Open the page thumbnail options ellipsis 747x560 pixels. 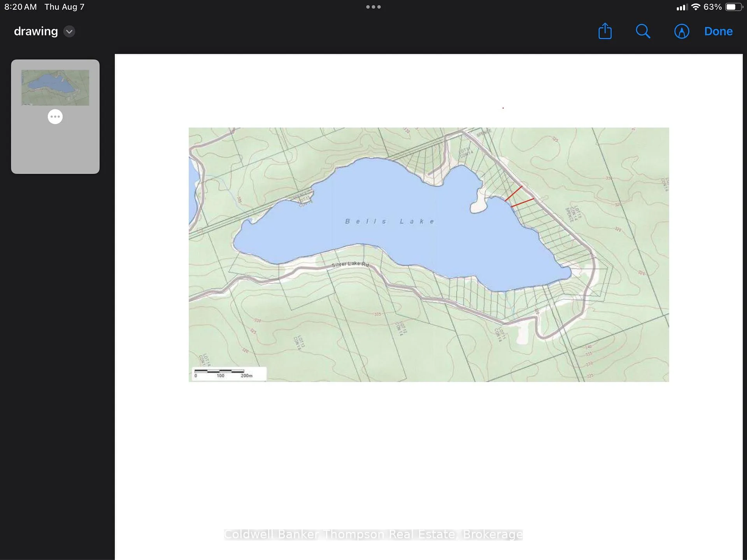55,117
